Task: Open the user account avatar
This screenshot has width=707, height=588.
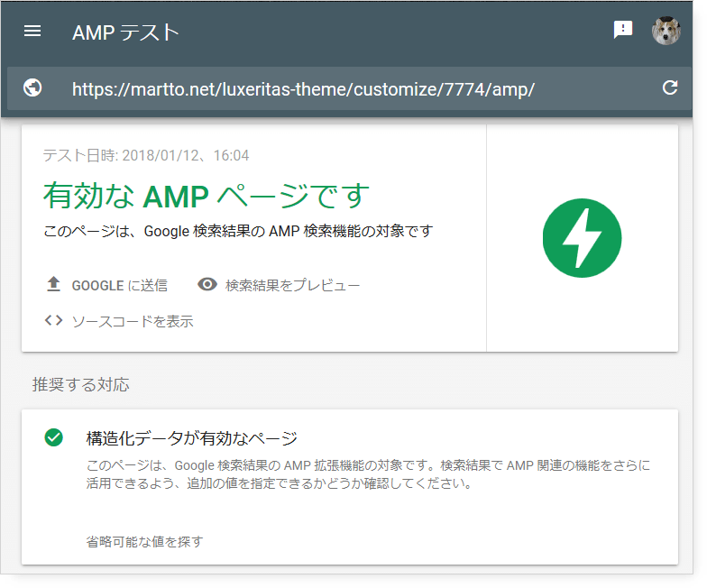Action: (666, 31)
